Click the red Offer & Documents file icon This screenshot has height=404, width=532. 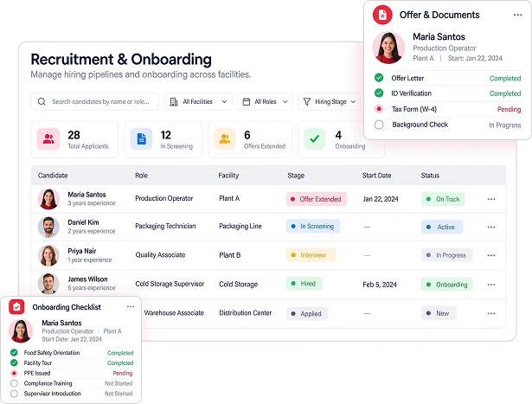382,15
